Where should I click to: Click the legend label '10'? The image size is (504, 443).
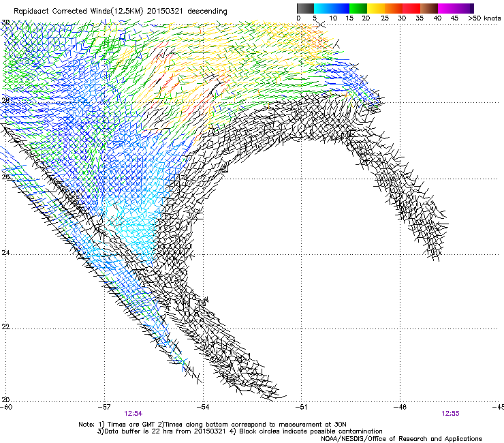tap(333, 18)
